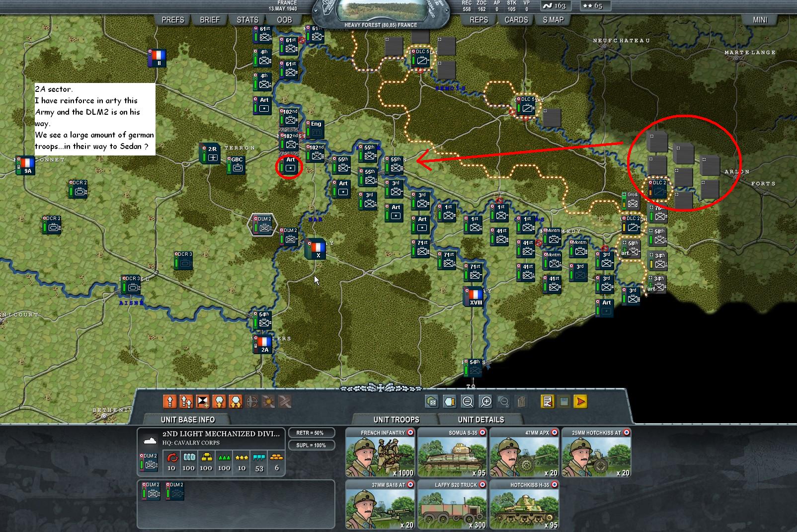Open the 25mm Hotchkiss AT troop card

click(597, 453)
